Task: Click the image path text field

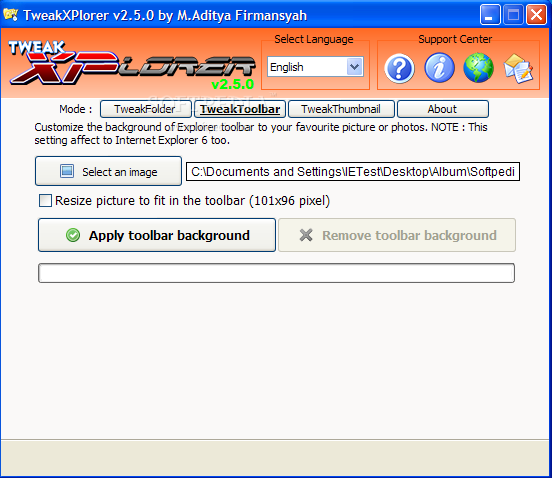Action: (353, 171)
